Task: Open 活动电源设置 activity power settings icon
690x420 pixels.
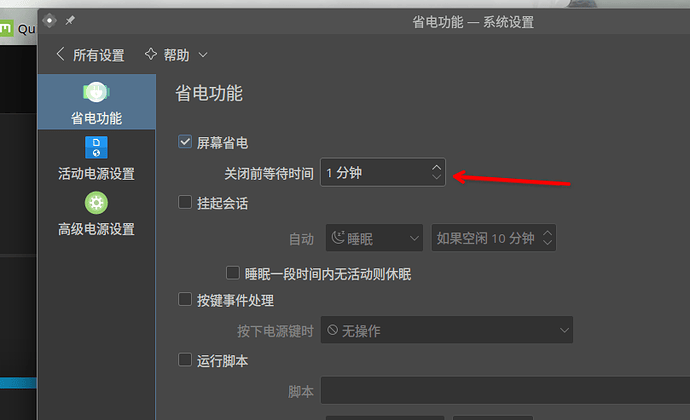Action: (96, 147)
